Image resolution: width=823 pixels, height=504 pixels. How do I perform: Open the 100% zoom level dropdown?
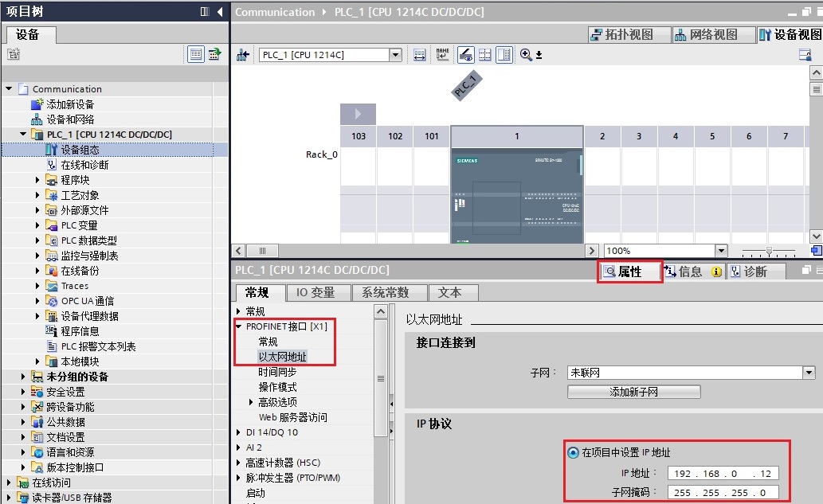point(721,251)
